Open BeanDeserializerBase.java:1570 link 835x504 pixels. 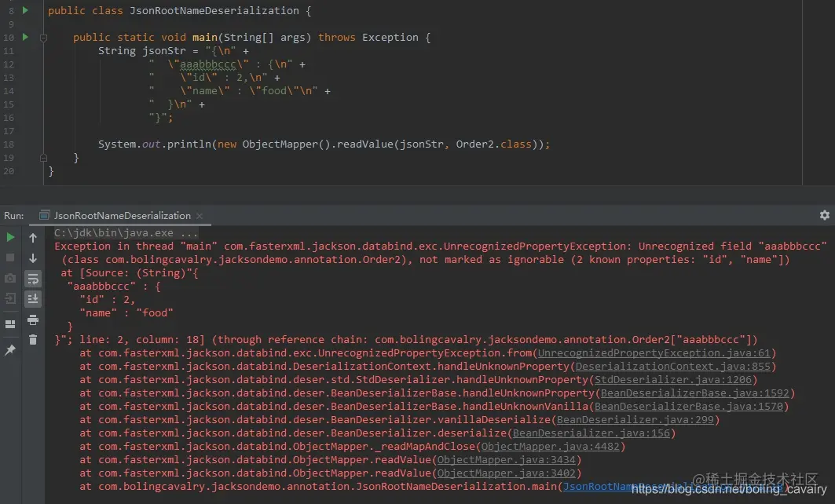689,406
